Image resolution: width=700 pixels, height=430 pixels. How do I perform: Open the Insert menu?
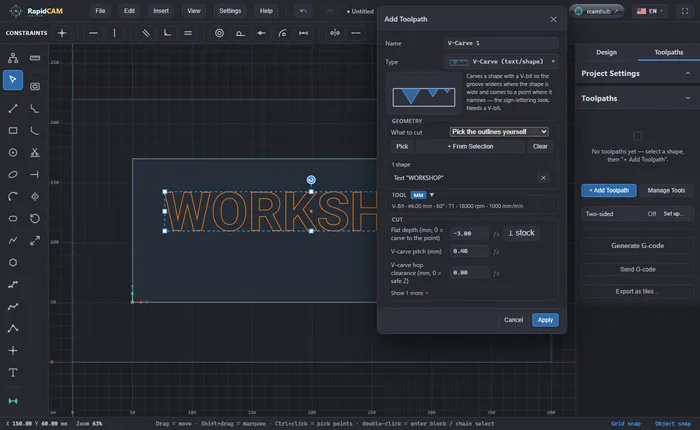pos(161,11)
